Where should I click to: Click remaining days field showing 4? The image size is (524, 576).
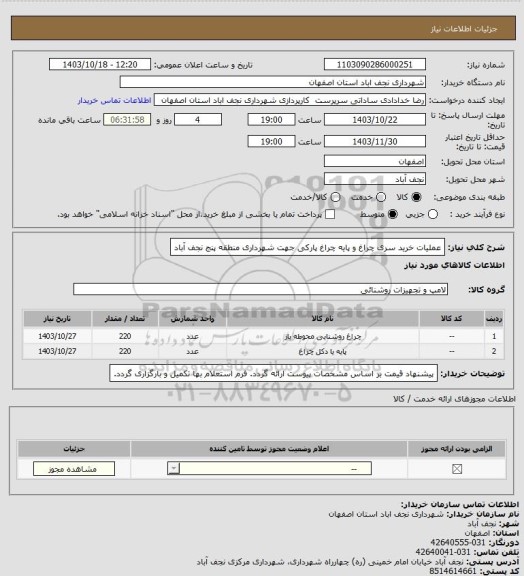(198, 120)
